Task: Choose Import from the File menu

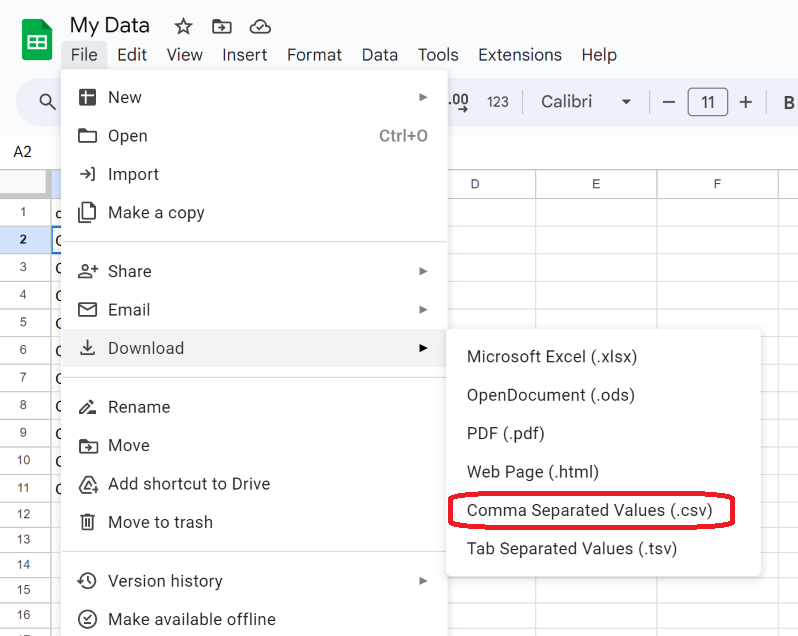Action: pyautogui.click(x=254, y=174)
